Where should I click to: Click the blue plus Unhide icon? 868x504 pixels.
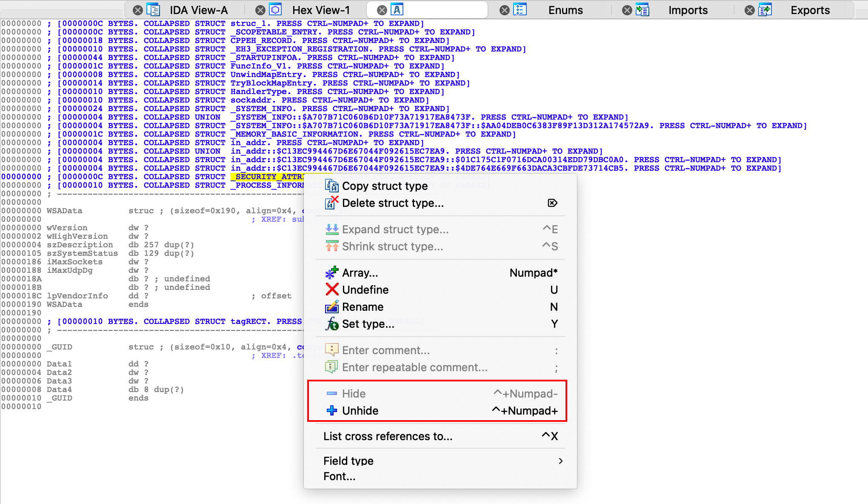coord(331,411)
